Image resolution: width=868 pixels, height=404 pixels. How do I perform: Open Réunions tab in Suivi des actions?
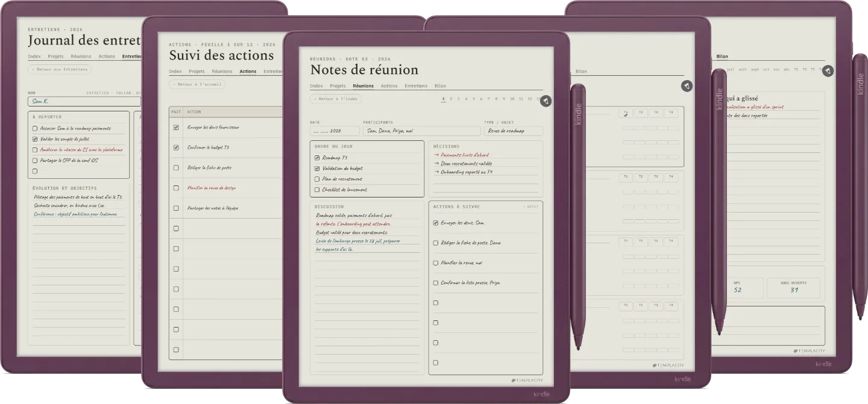pyautogui.click(x=222, y=72)
